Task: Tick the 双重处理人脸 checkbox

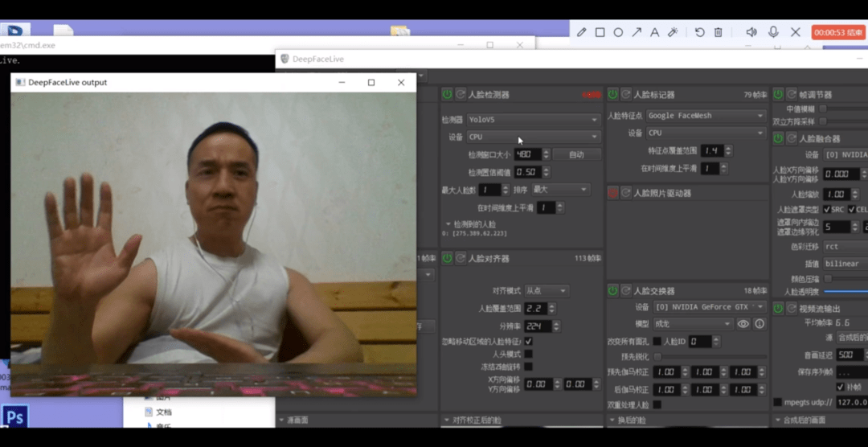Action: point(657,404)
